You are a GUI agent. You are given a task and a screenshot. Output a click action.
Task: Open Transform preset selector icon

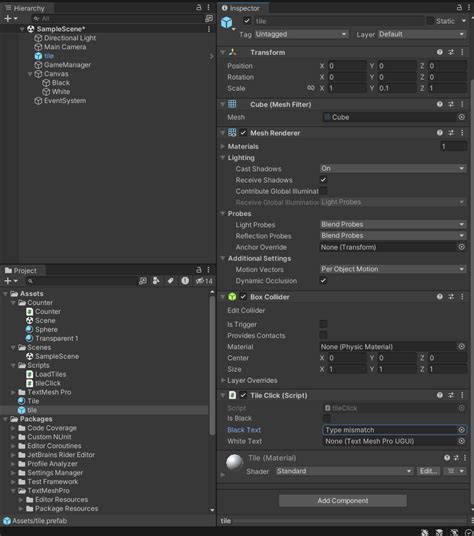[x=451, y=52]
